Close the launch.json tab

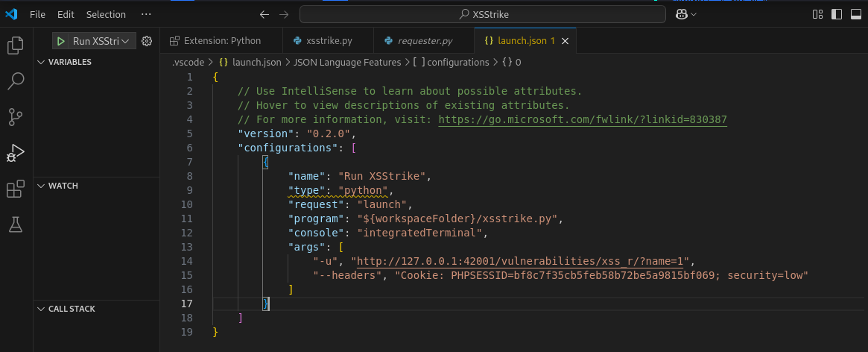point(566,40)
